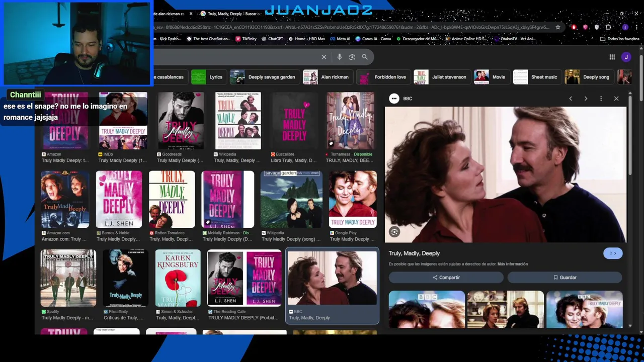Viewport: 644px width, 362px height.
Task: Open the Meta AI bookmark
Action: (340, 39)
